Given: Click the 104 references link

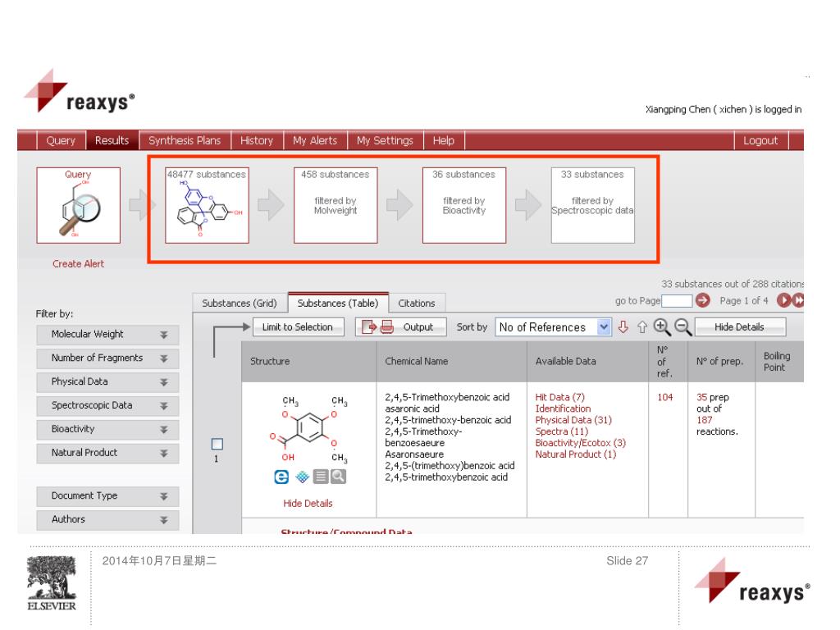Looking at the screenshot, I should click(664, 397).
